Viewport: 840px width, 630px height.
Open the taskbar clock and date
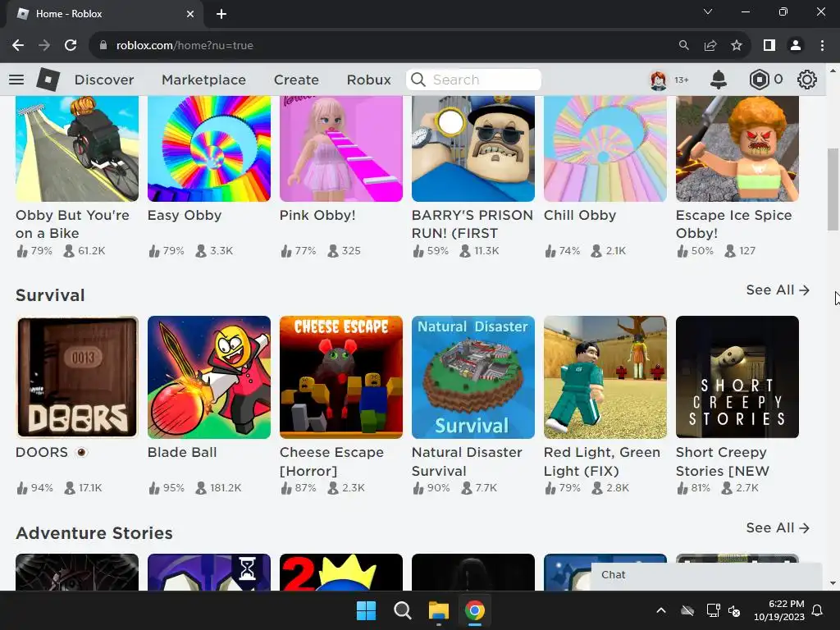tap(779, 610)
